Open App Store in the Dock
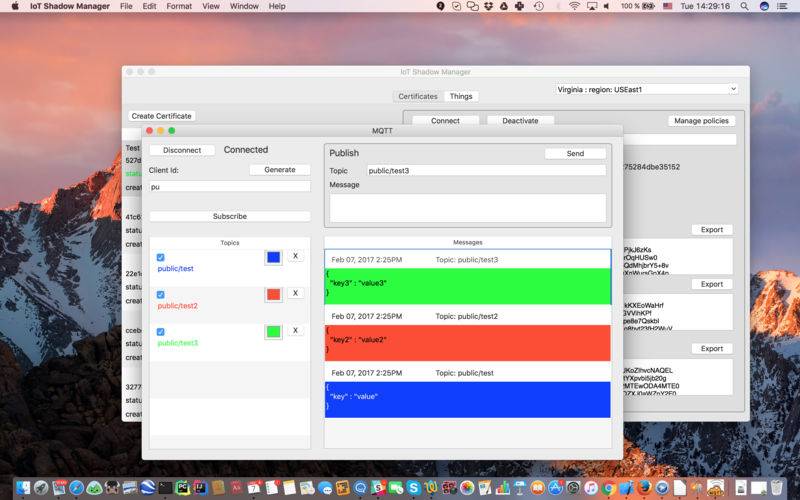 [x=556, y=488]
